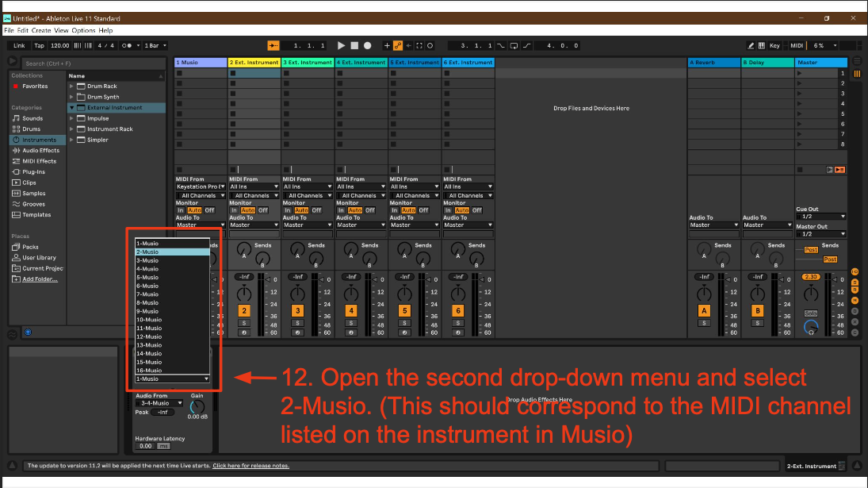Toggle the Follow playback button
The width and height of the screenshot is (868, 488).
273,45
